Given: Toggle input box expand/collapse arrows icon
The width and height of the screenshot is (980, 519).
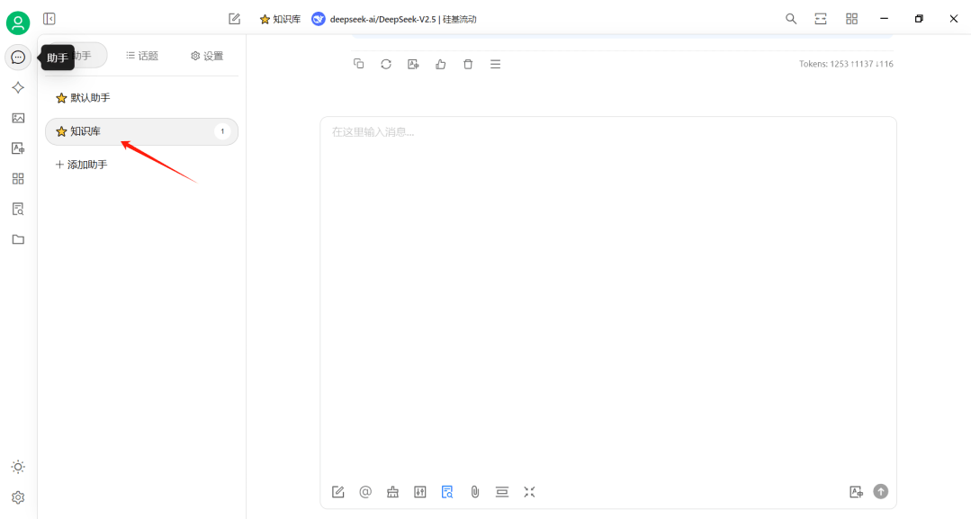Looking at the screenshot, I should click(529, 492).
